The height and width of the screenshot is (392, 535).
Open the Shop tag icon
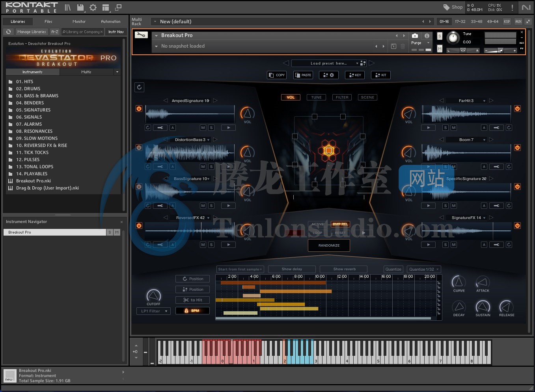click(446, 7)
